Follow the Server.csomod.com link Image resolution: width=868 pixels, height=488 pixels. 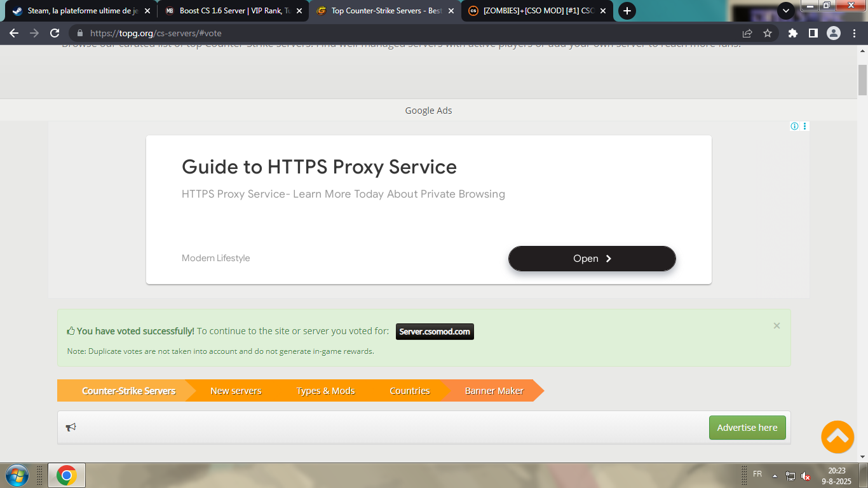point(435,332)
